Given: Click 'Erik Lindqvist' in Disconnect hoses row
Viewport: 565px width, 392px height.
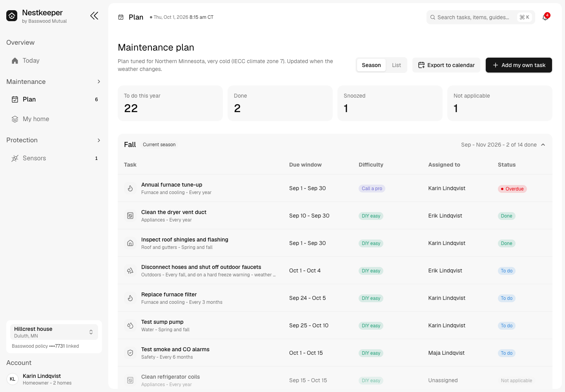Looking at the screenshot, I should pos(445,270).
